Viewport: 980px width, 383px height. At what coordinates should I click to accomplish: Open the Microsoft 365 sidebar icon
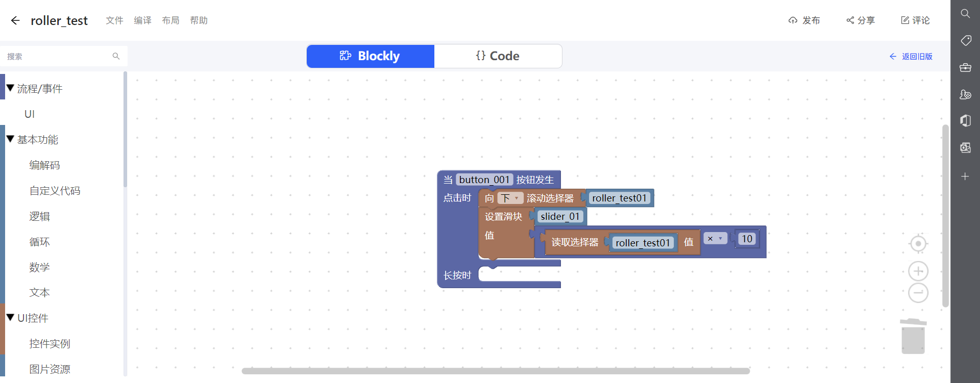[965, 121]
